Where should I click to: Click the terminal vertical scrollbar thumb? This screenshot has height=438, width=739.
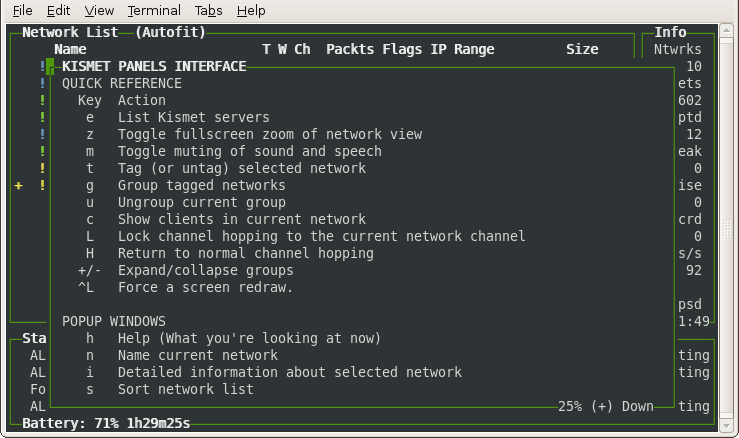(x=726, y=229)
